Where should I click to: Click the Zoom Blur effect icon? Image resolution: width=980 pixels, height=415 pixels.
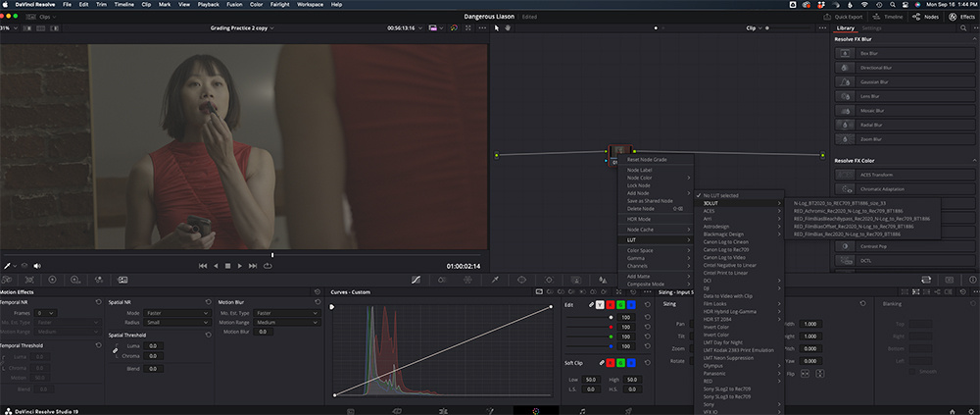point(845,139)
